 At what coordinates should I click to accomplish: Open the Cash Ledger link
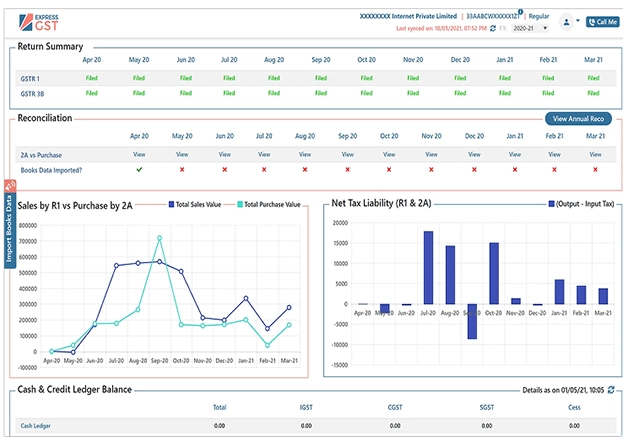pos(35,426)
